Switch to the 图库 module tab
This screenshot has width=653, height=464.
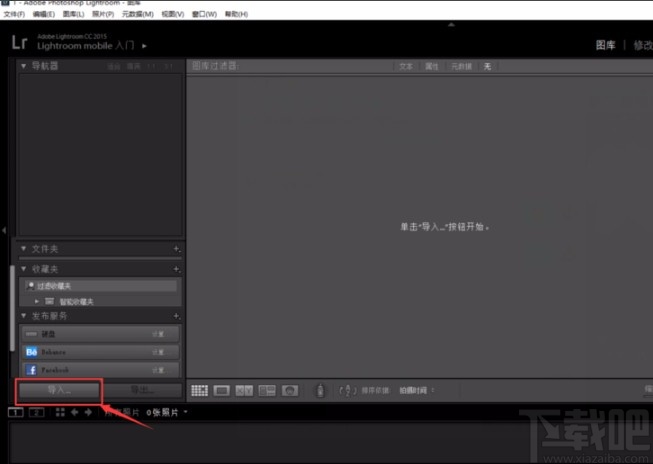[x=606, y=45]
